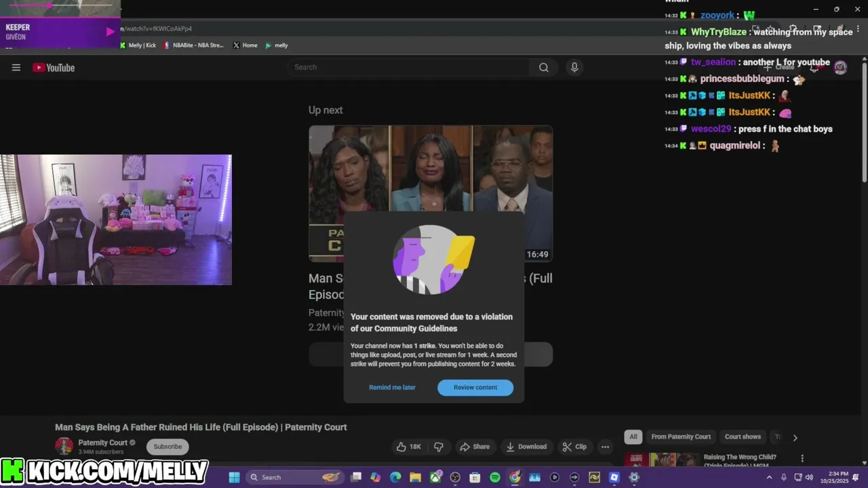
Task: Open Microsoft Store from the taskbar
Action: (475, 477)
